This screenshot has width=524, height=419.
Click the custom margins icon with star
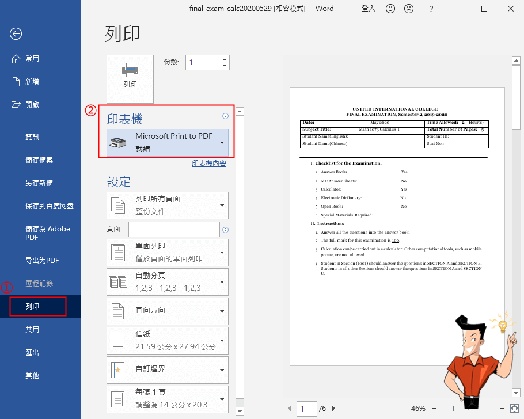tap(117, 370)
